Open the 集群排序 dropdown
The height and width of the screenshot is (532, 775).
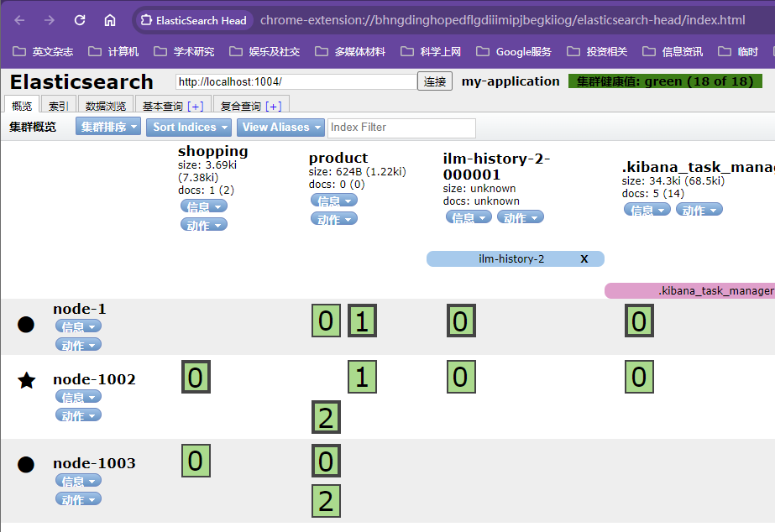pos(108,127)
